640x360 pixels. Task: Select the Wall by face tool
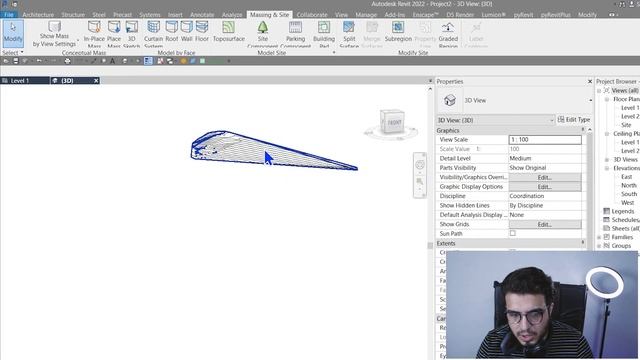[187, 32]
